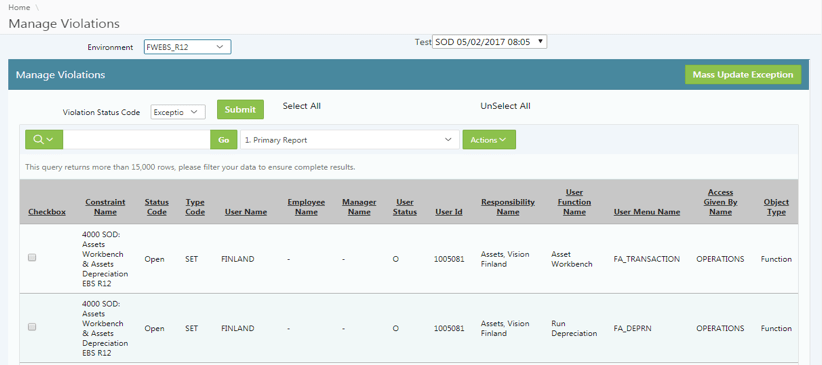Focus the report search text field
822x365 pixels.
pos(137,140)
